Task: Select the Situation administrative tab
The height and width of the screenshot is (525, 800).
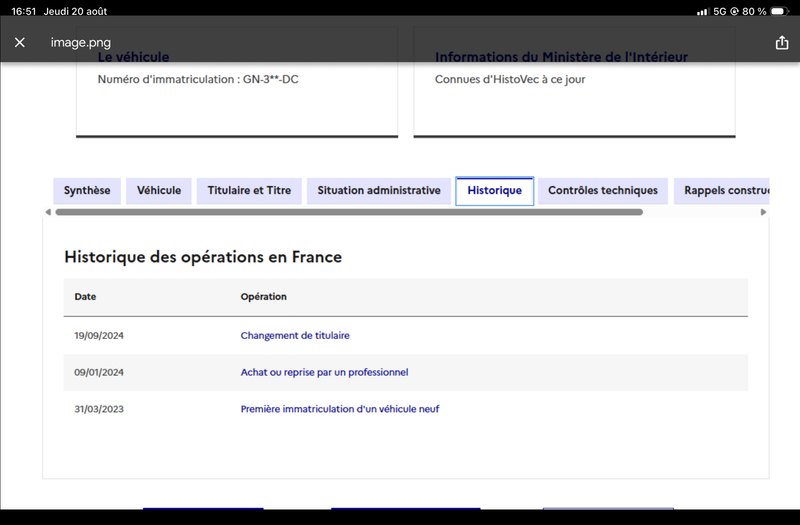Action: coord(379,190)
